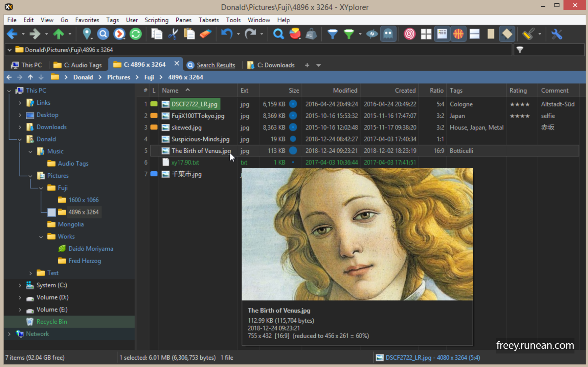
Task: Add a new tab with the plus button
Action: [307, 65]
